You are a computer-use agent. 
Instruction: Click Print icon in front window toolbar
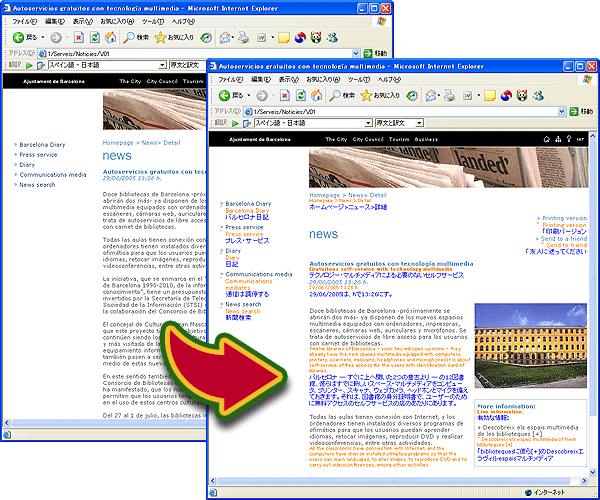point(450,95)
